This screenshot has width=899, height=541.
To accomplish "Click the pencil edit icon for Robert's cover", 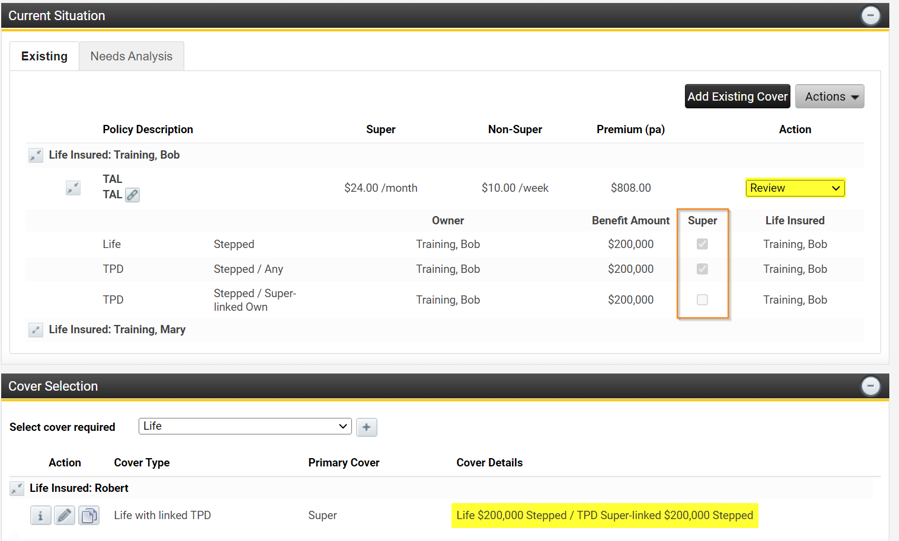I will pyautogui.click(x=64, y=516).
